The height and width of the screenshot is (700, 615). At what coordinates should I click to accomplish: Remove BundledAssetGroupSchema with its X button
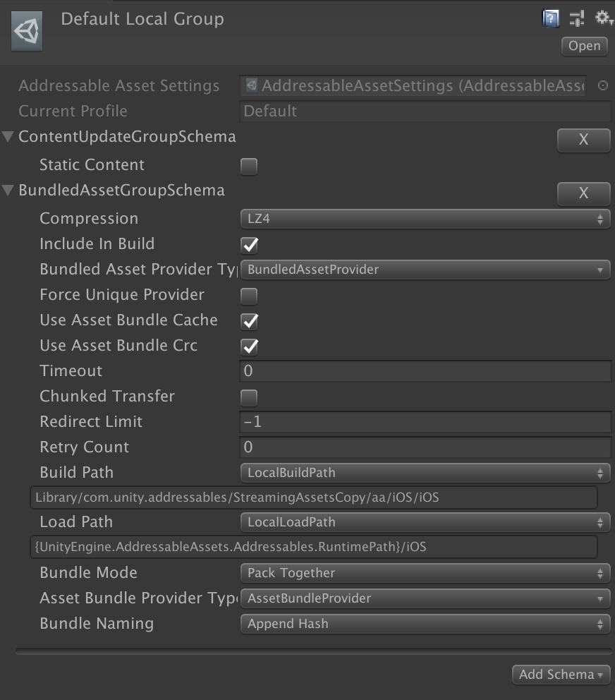pyautogui.click(x=583, y=193)
